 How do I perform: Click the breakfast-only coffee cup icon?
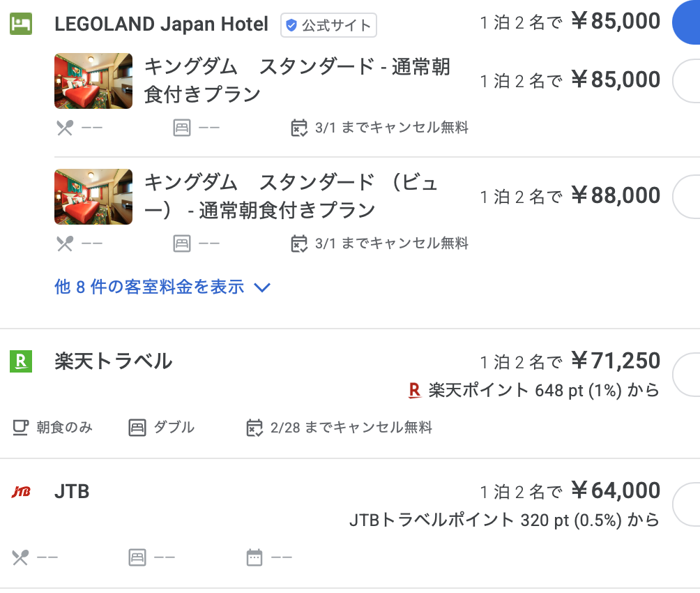(20, 427)
